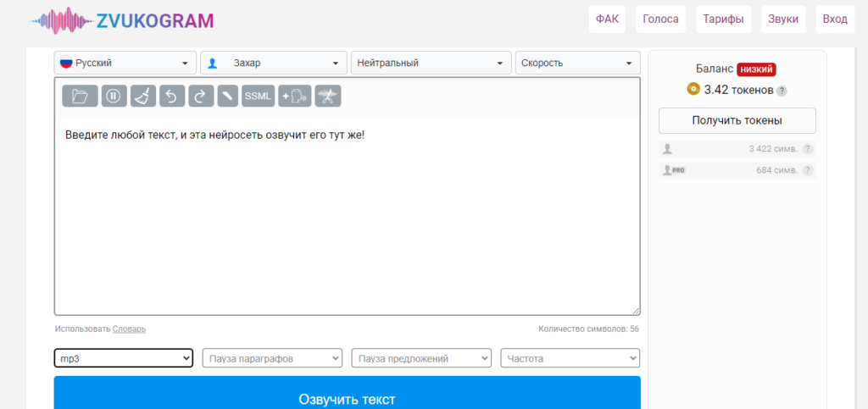Click inside the text input area
Screen dimensions: 868x409
tap(347, 220)
